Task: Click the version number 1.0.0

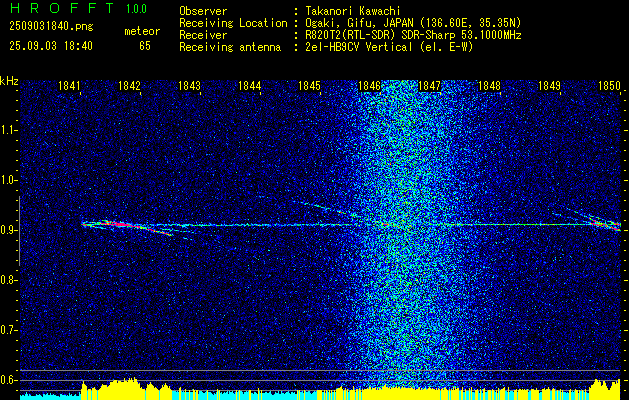Action: coord(136,8)
